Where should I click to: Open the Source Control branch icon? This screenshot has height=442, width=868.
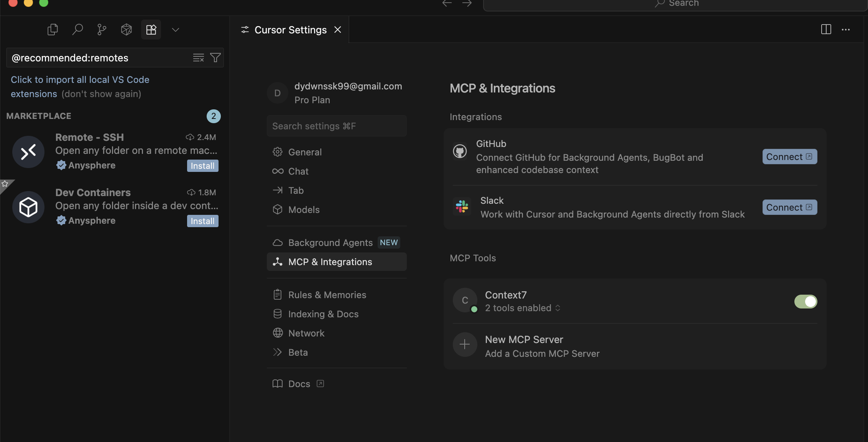pyautogui.click(x=102, y=30)
